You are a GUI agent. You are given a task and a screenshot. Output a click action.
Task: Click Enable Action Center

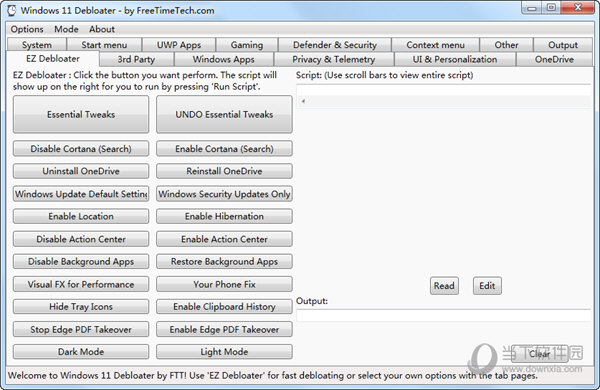[224, 239]
